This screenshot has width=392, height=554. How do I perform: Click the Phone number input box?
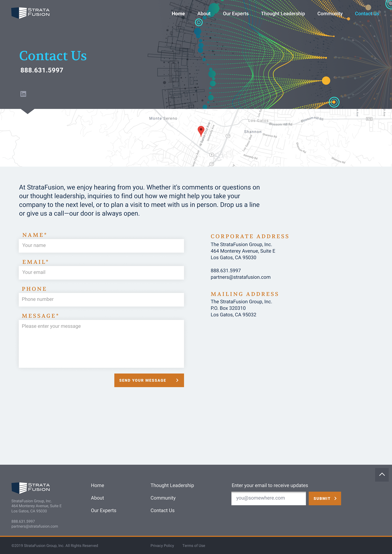(x=101, y=300)
